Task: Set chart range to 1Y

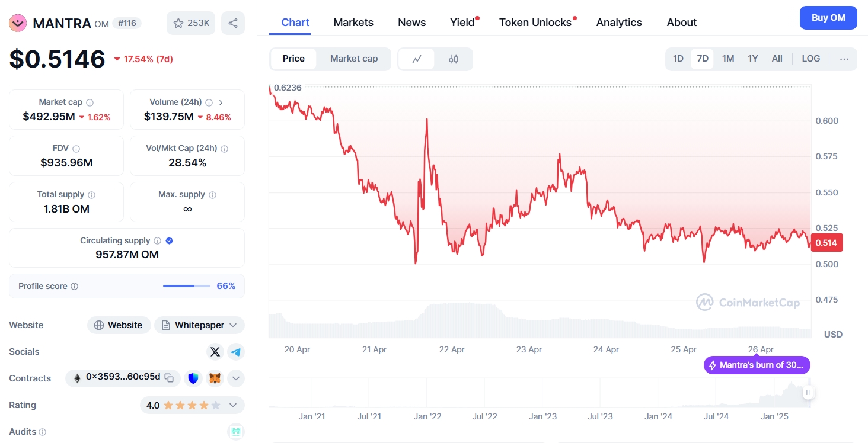Action: coord(753,59)
